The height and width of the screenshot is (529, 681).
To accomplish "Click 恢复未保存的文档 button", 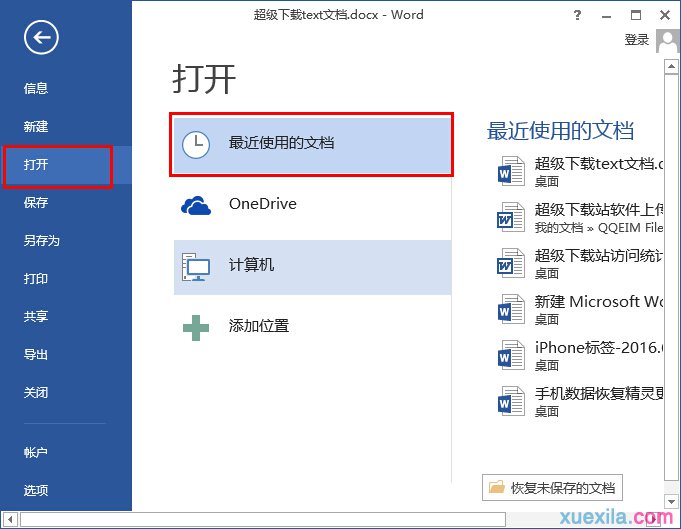I will tap(552, 488).
